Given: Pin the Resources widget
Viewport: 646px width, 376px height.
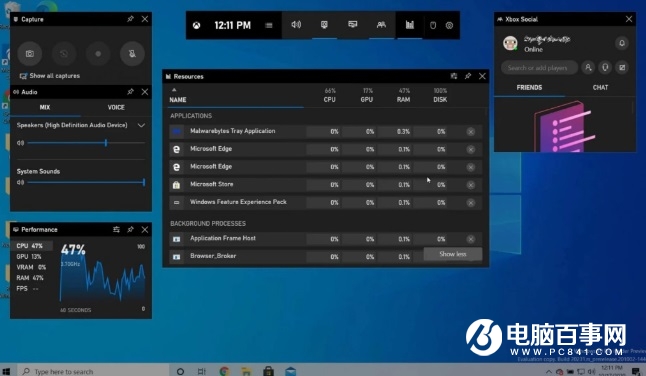Looking at the screenshot, I should coord(468,76).
